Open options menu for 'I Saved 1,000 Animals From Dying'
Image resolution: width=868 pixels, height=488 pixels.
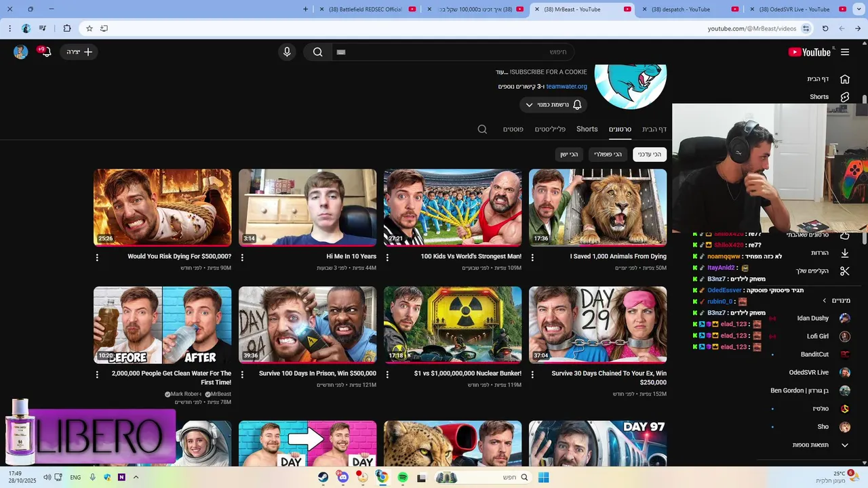click(x=532, y=258)
